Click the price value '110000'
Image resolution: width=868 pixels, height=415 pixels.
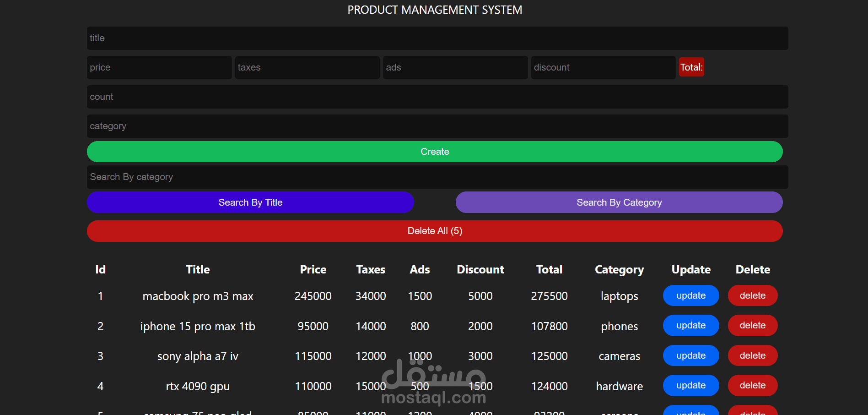[x=313, y=386]
